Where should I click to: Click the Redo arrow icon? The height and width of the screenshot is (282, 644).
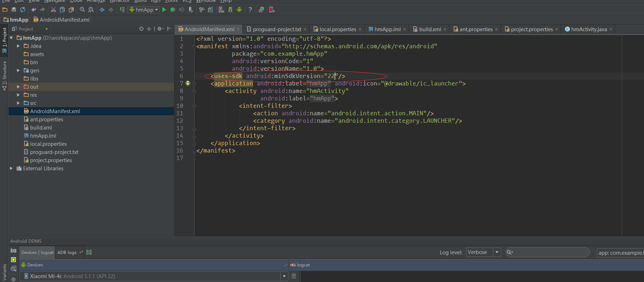(43, 10)
